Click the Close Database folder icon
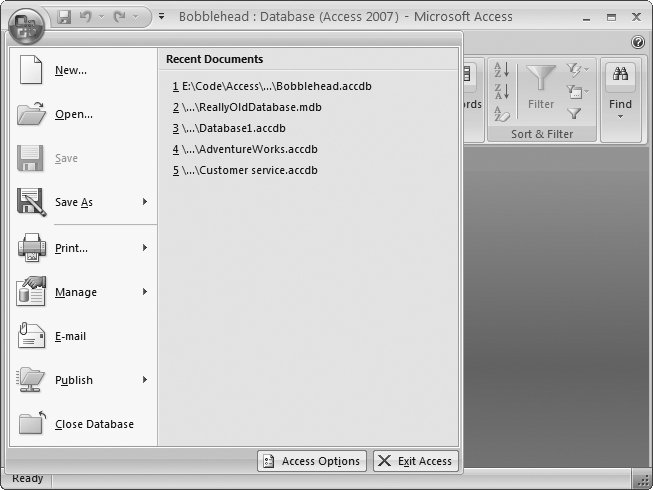The height and width of the screenshot is (490, 653). (32, 424)
